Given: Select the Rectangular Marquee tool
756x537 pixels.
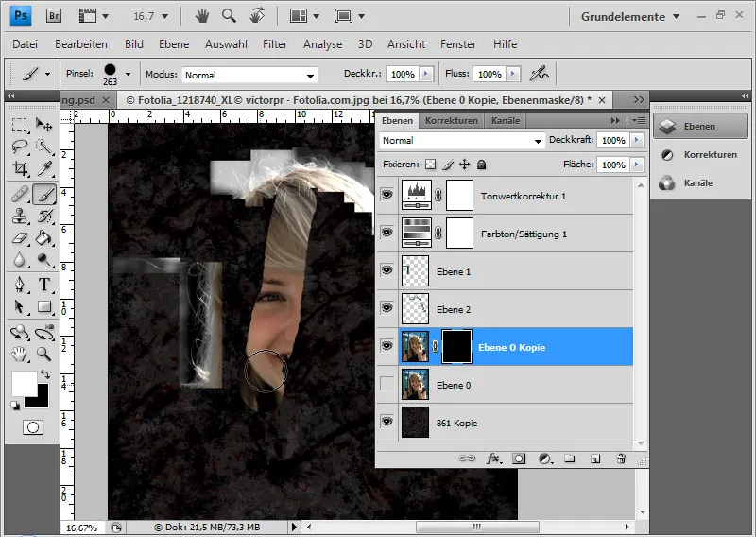Looking at the screenshot, I should [x=19, y=126].
